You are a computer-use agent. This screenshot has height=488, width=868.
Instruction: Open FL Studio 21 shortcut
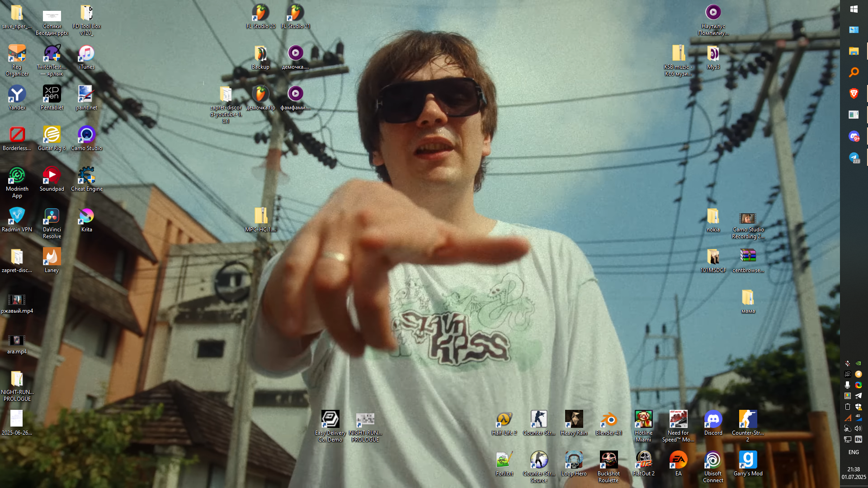(x=296, y=13)
